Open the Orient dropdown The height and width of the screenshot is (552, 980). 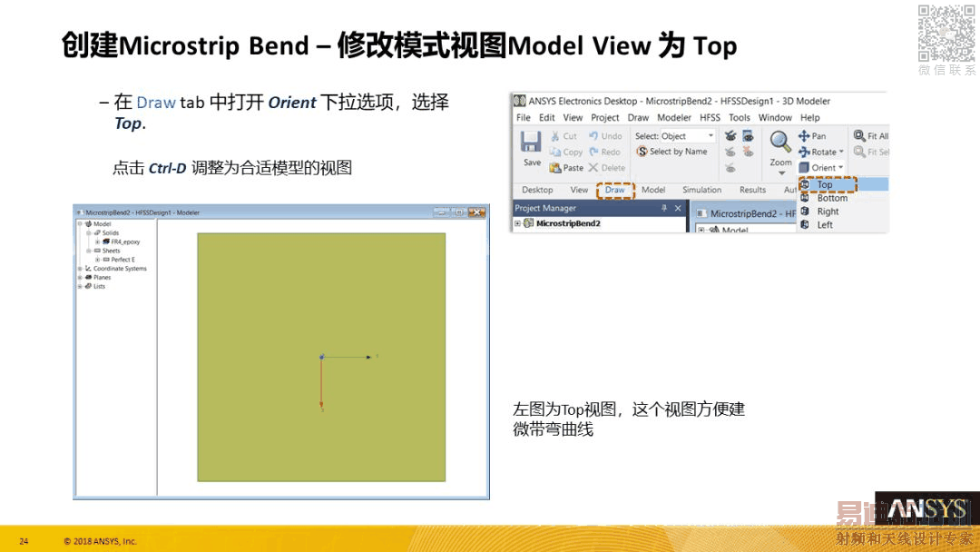pyautogui.click(x=822, y=168)
